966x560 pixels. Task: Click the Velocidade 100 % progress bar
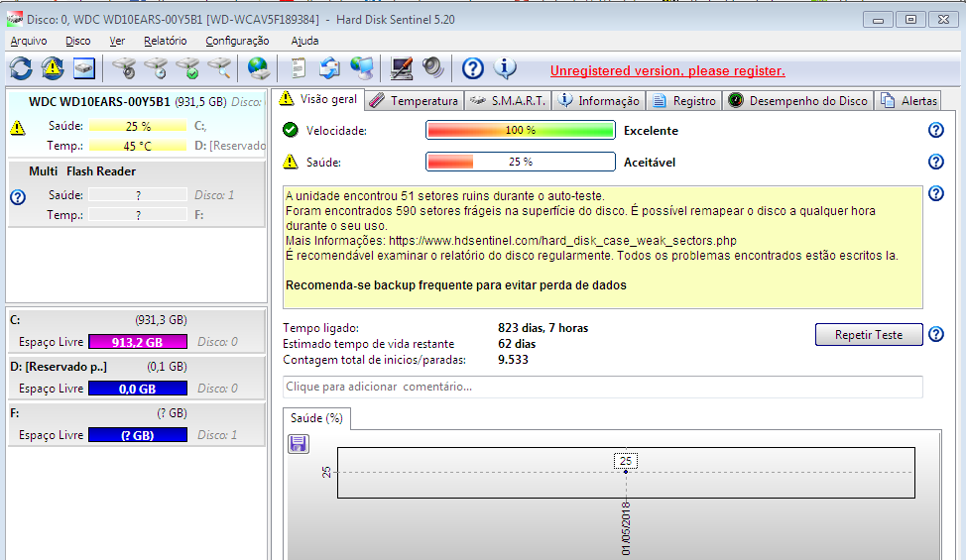tap(521, 131)
